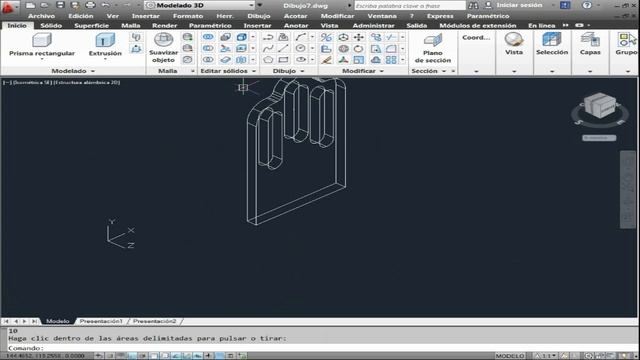Click the Suavizar objeto mesh icon
The width and height of the screenshot is (640, 360).
click(163, 40)
